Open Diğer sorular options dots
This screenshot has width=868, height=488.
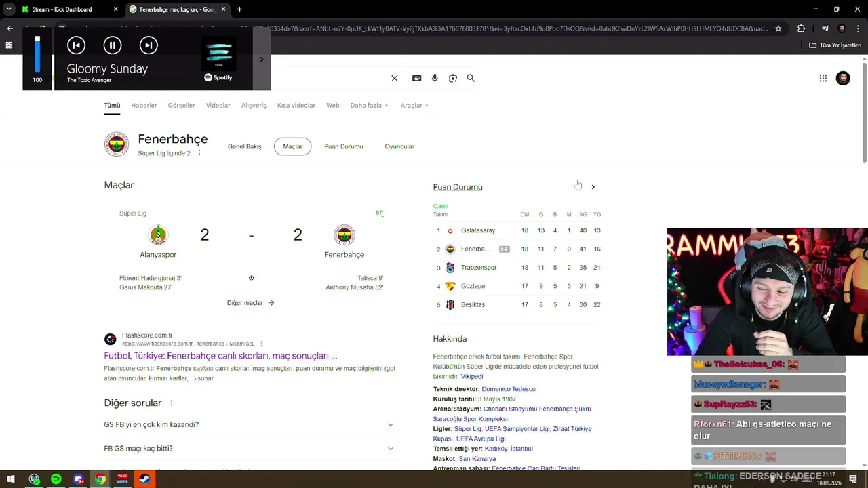[x=171, y=403]
